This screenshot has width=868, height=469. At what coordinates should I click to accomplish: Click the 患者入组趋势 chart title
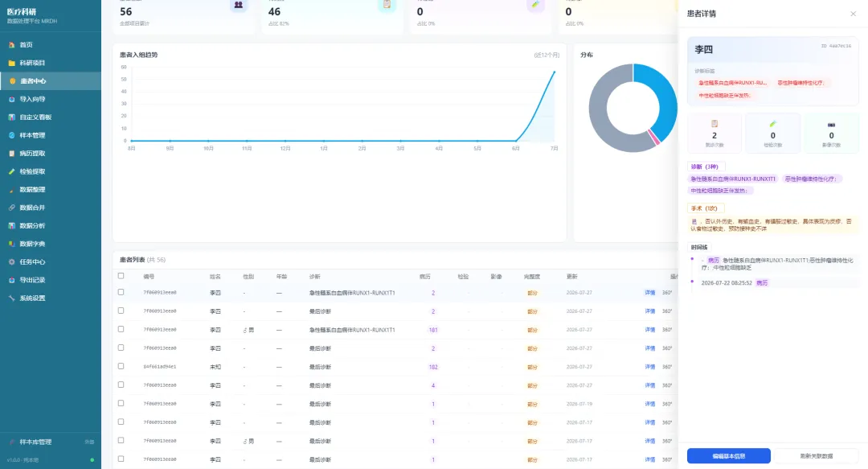pos(138,55)
